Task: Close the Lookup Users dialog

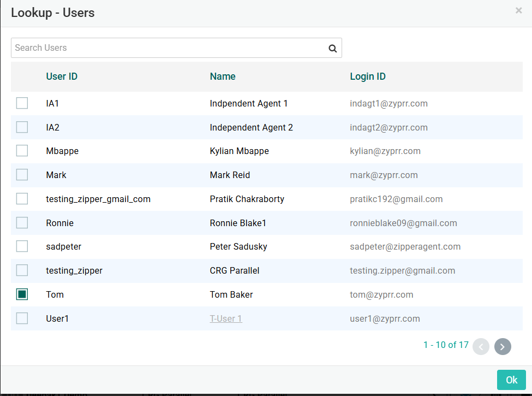Action: pyautogui.click(x=518, y=10)
